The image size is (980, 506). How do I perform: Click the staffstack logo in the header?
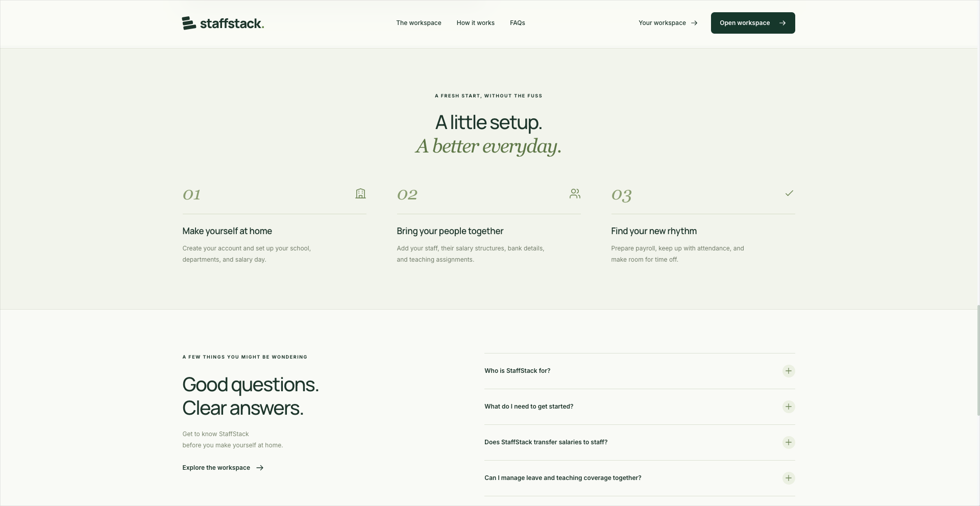223,23
